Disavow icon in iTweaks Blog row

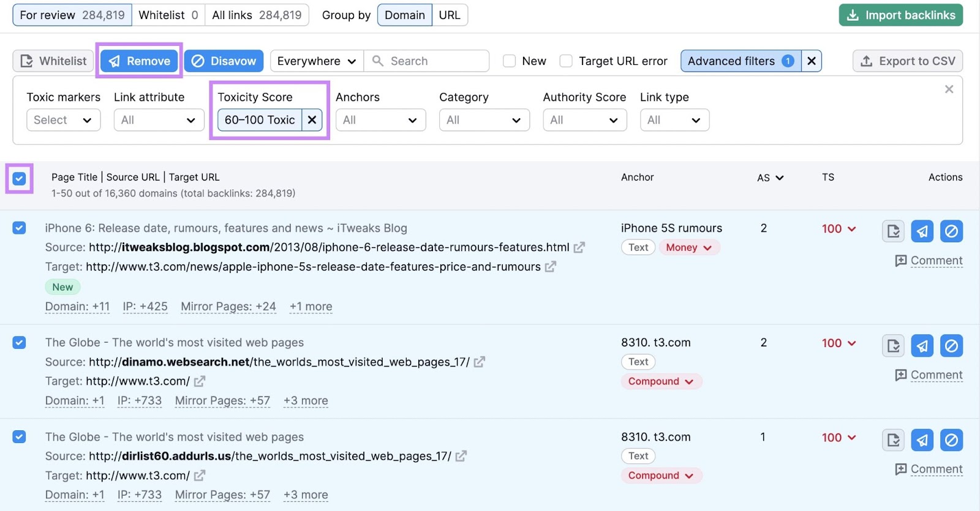[951, 231]
